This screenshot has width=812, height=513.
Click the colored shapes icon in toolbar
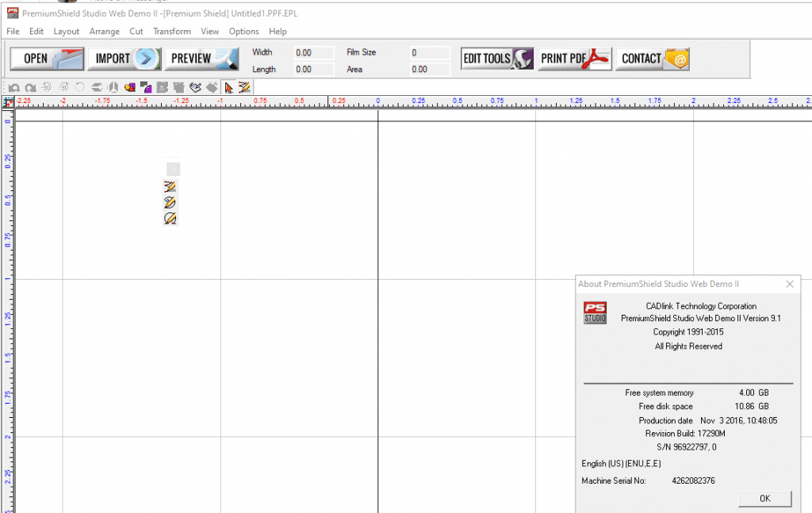tap(130, 87)
